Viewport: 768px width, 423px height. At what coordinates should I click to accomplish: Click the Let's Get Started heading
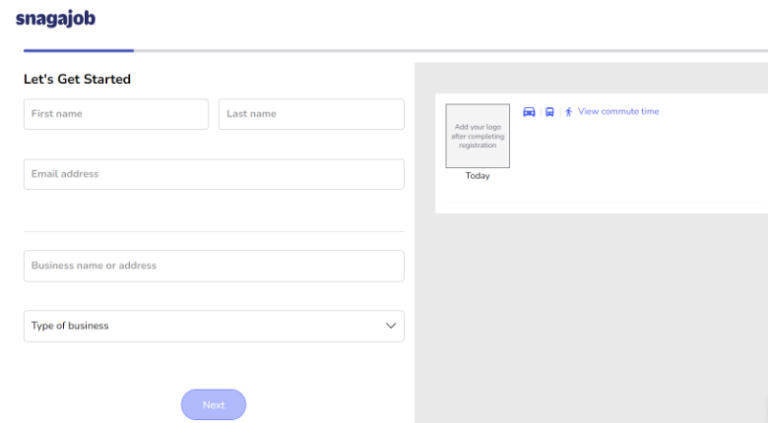[x=77, y=79]
